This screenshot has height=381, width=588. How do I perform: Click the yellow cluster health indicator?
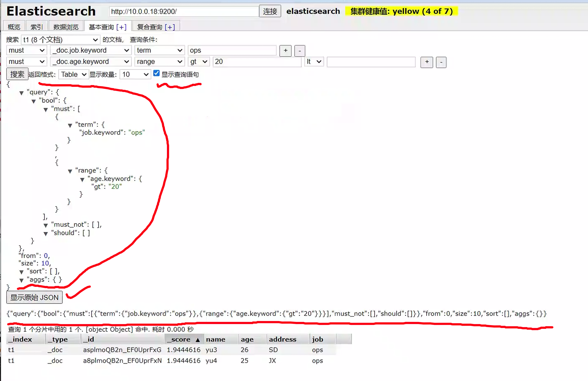(x=401, y=11)
